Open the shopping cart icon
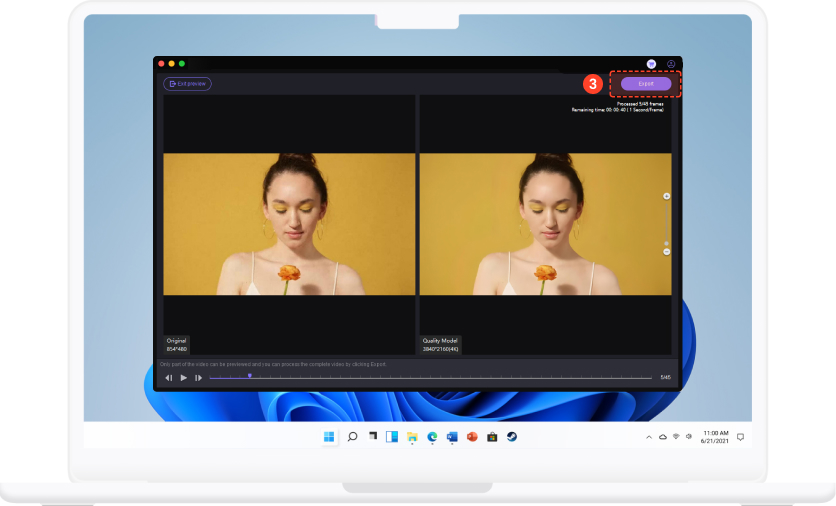Viewport: 836px width, 506px height. point(651,63)
